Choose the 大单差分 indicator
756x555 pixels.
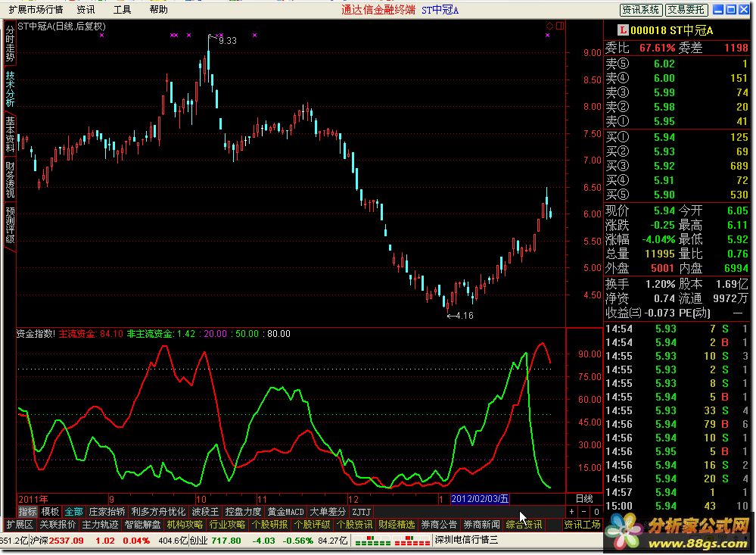coord(328,512)
